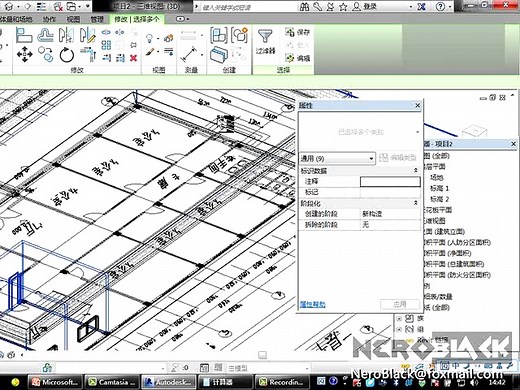
Task: Click the 属性帮助 link
Action: [x=312, y=304]
